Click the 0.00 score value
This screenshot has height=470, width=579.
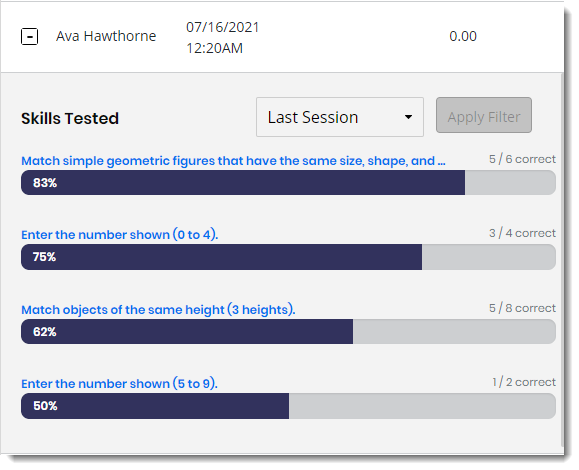(x=463, y=36)
